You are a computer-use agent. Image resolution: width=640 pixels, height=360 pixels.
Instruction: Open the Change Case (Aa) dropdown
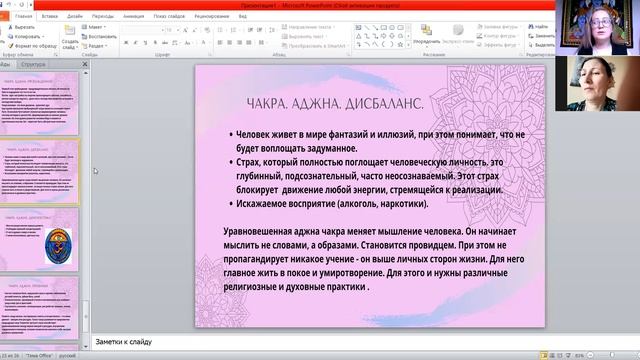click(x=188, y=42)
